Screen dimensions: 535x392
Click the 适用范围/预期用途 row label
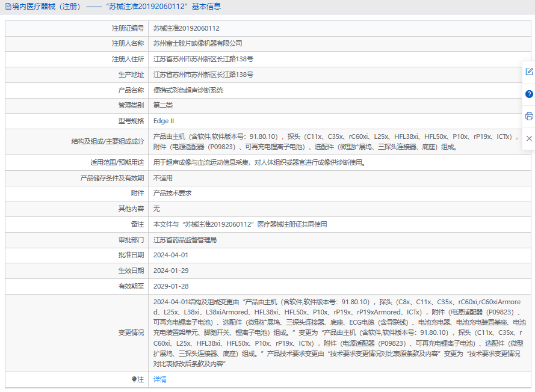coord(117,162)
